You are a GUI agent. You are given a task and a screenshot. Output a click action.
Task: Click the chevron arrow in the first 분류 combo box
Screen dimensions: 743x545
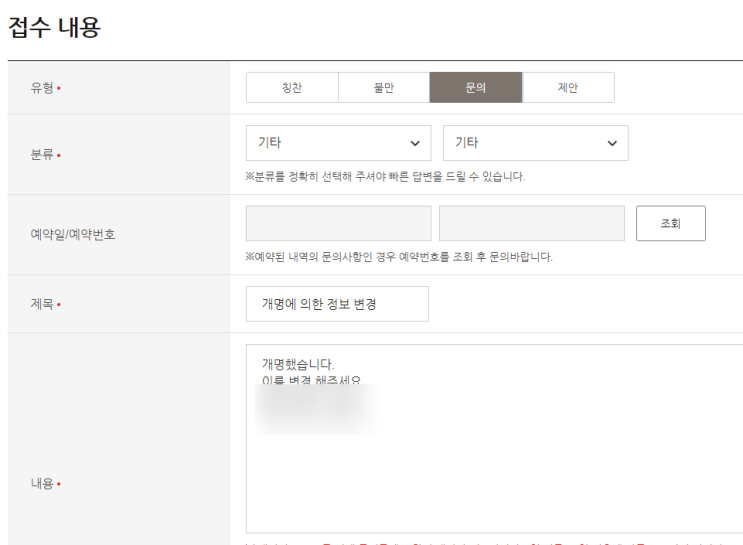pyautogui.click(x=415, y=143)
